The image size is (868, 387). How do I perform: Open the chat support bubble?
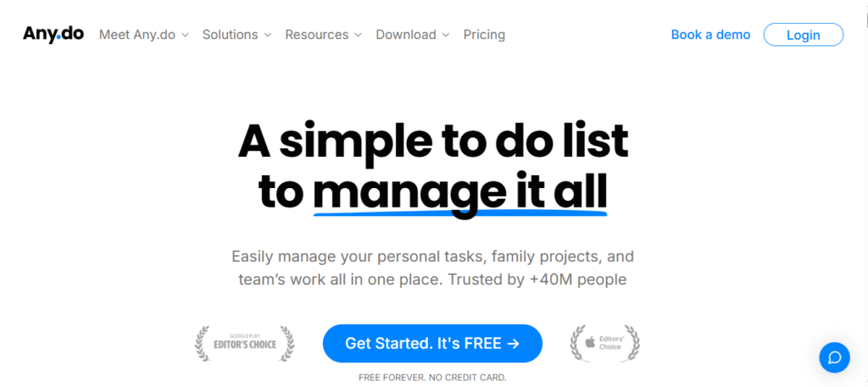[x=834, y=357]
